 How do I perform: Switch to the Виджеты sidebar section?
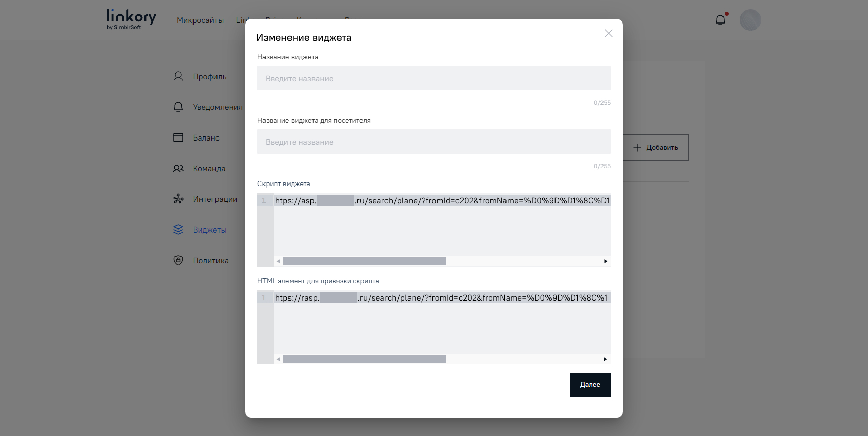click(x=209, y=230)
